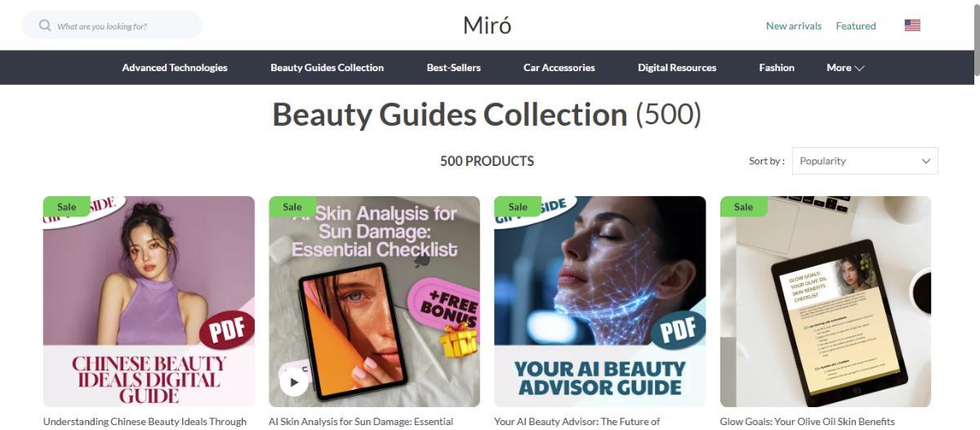This screenshot has width=980, height=430.
Task: Open Car Accessories category
Action: [559, 68]
